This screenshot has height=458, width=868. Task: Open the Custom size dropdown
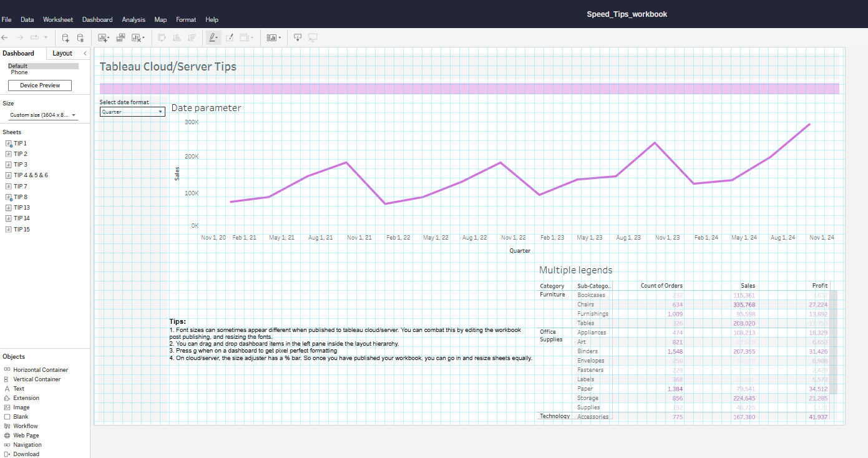click(43, 115)
